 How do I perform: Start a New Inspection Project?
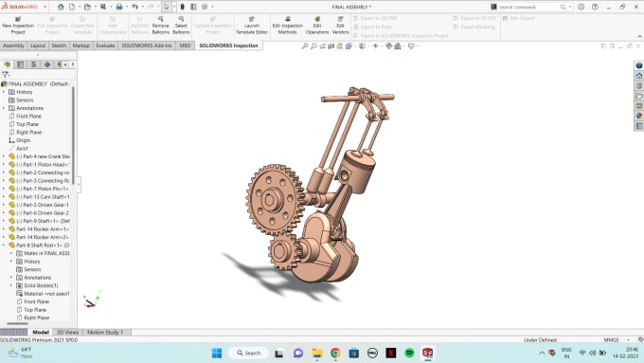(x=18, y=26)
